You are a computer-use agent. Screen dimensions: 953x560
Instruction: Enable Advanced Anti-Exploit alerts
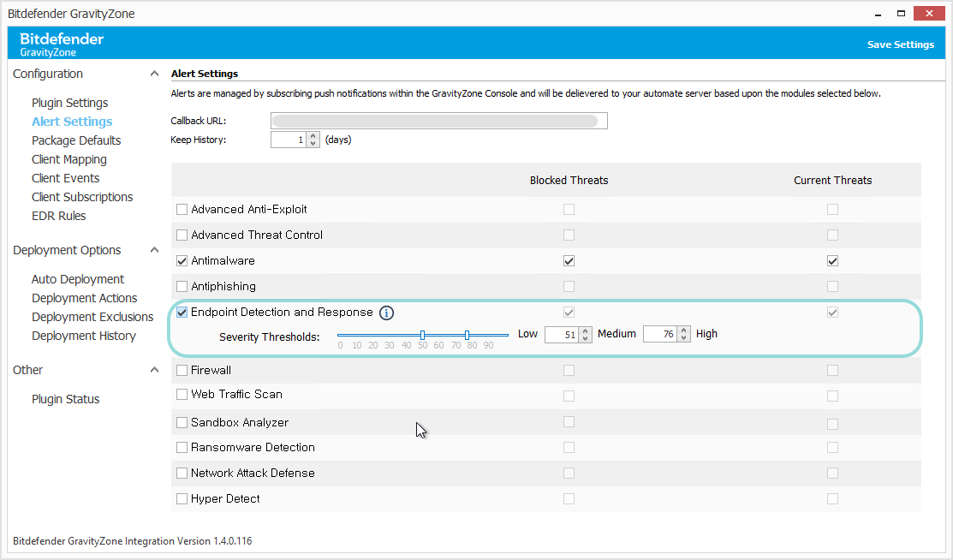(182, 209)
